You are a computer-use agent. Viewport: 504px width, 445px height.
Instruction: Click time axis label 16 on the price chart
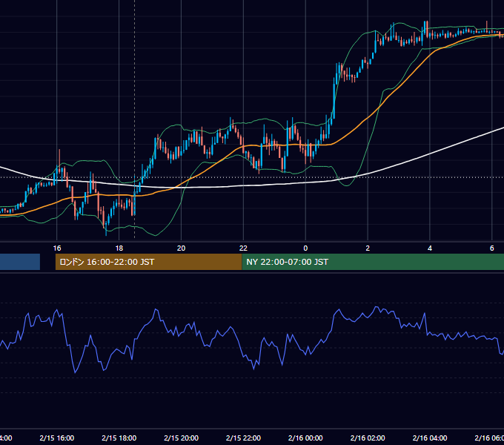(x=57, y=248)
